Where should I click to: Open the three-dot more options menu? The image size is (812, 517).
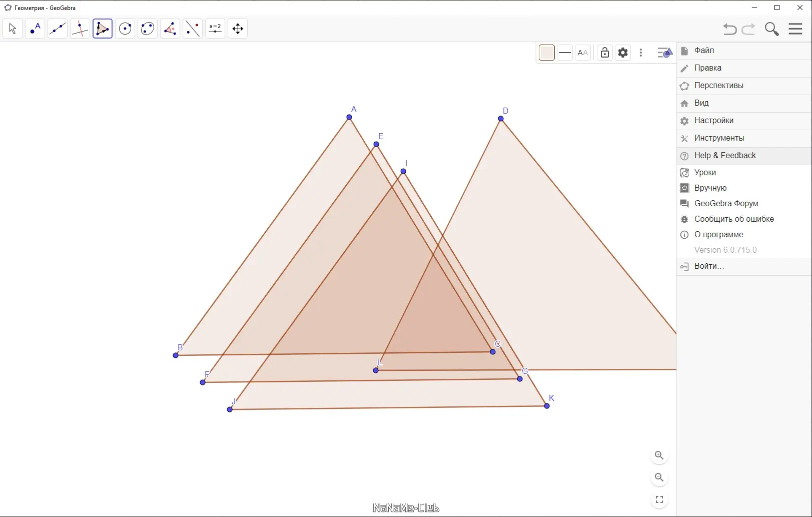tap(641, 53)
